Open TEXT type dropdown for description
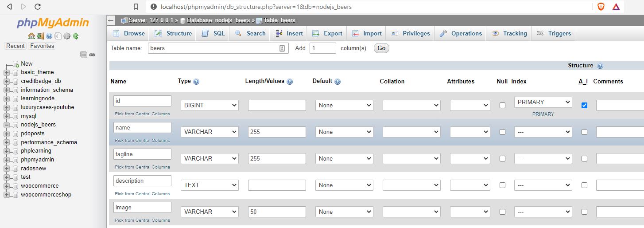The image size is (644, 228). [209, 185]
